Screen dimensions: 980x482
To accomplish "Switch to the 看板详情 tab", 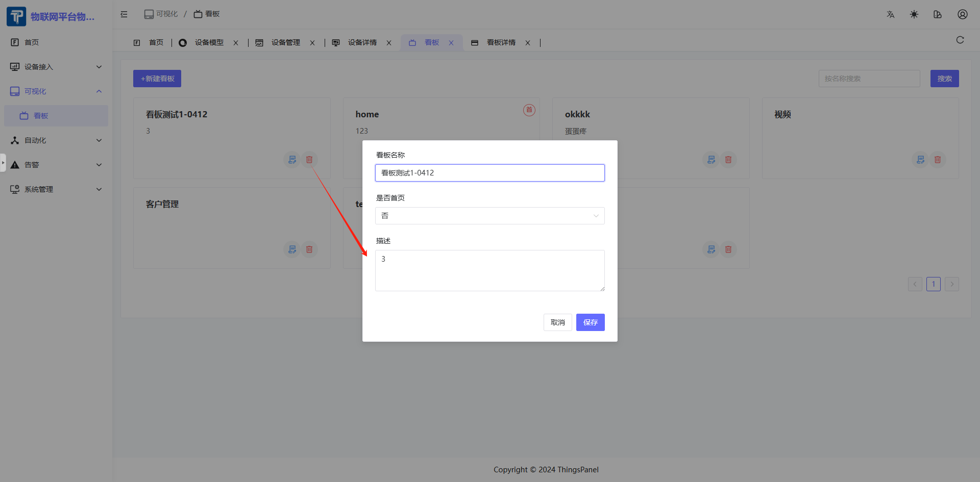I will tap(501, 43).
